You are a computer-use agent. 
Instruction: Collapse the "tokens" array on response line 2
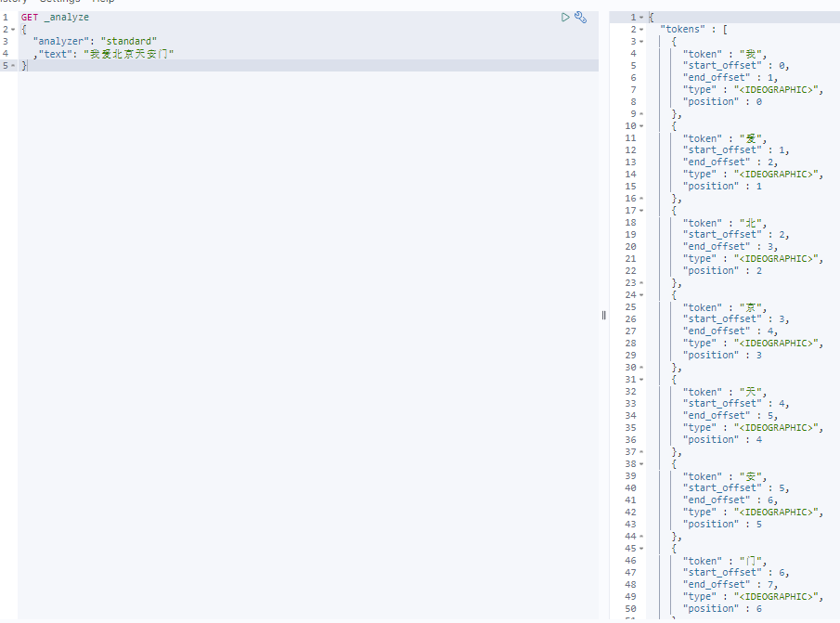click(x=640, y=30)
